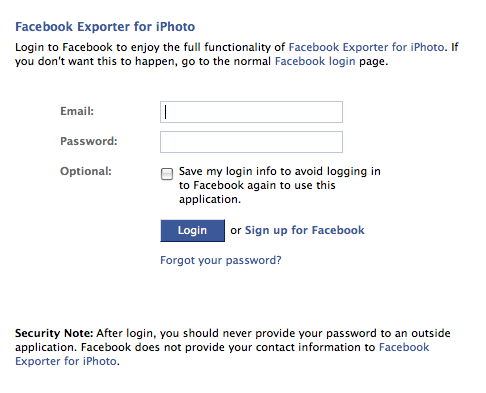
Task: Click the word or beside the Login button
Action: (x=236, y=230)
